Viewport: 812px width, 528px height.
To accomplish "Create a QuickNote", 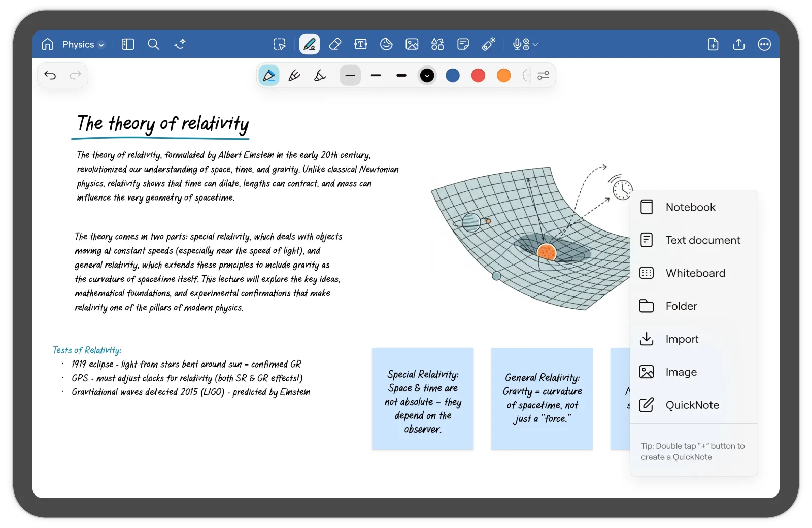I will pos(694,405).
